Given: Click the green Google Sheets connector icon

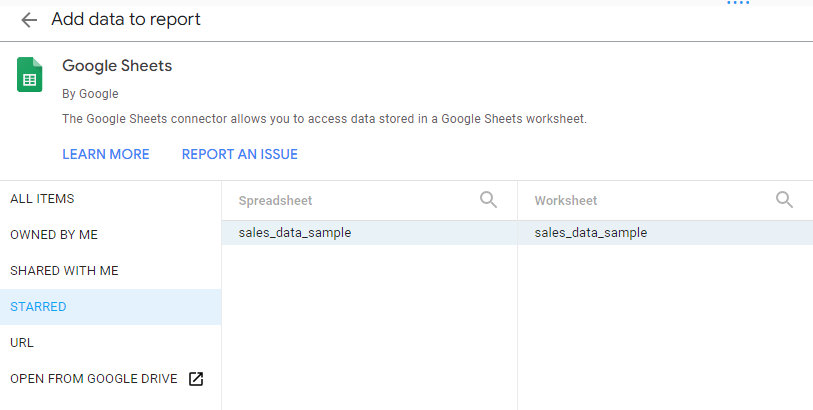Looking at the screenshot, I should tap(29, 75).
